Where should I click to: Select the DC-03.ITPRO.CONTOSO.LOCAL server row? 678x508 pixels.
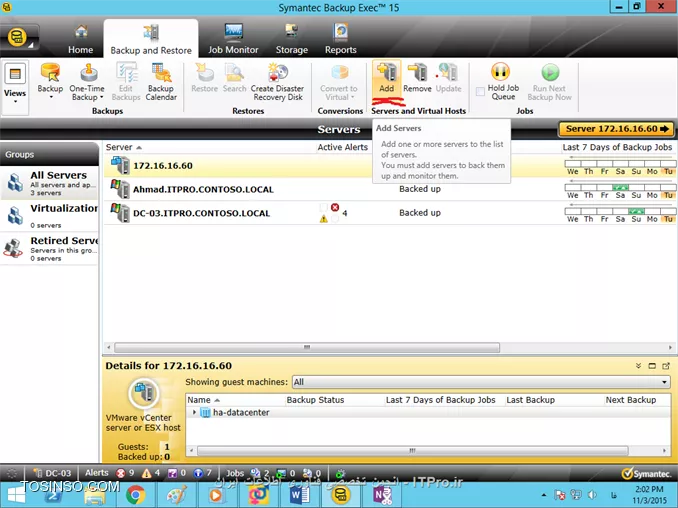[389, 213]
